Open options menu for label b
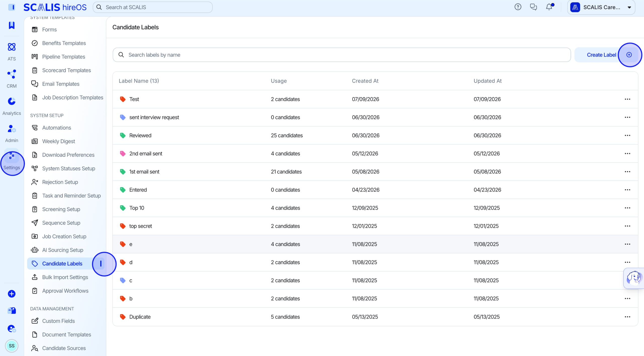 [x=627, y=298]
